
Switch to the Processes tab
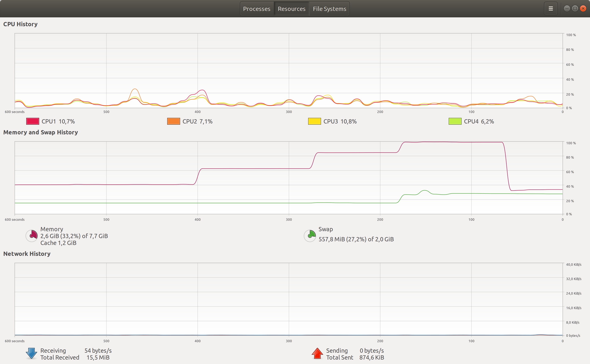pos(257,9)
